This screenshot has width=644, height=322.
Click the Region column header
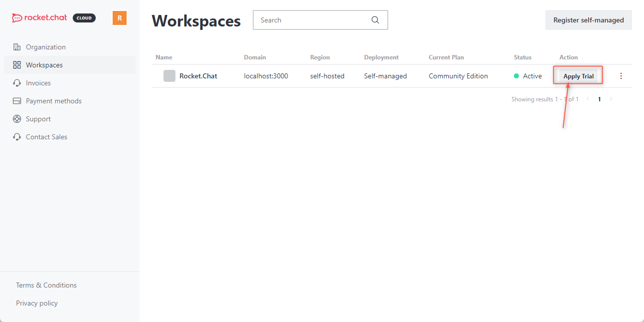click(x=320, y=57)
